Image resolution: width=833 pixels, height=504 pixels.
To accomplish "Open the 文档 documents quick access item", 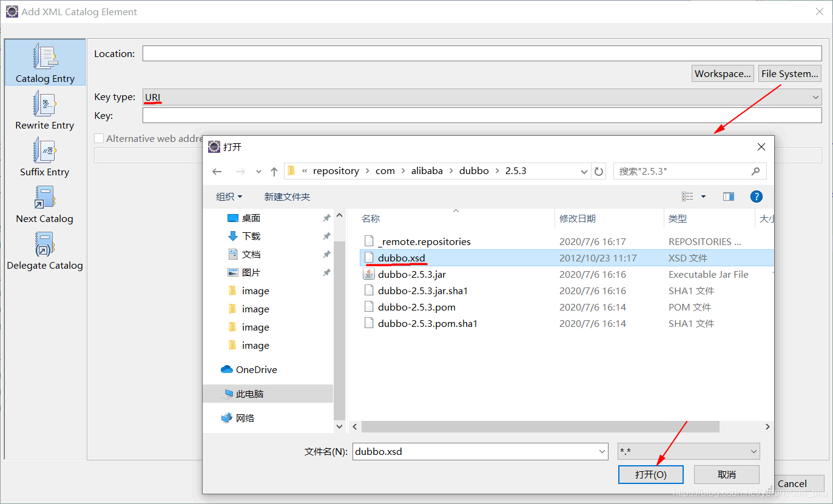I will point(251,254).
